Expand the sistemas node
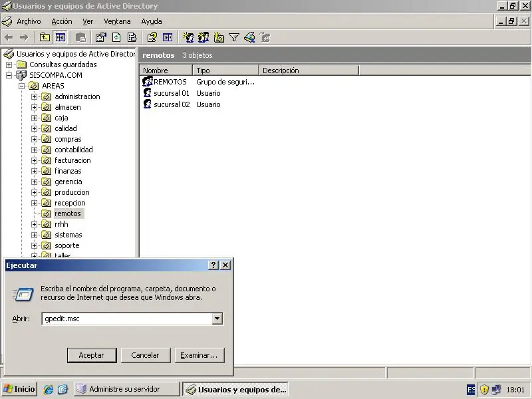Screen dimensions: 532x399 pyautogui.click(x=35, y=235)
